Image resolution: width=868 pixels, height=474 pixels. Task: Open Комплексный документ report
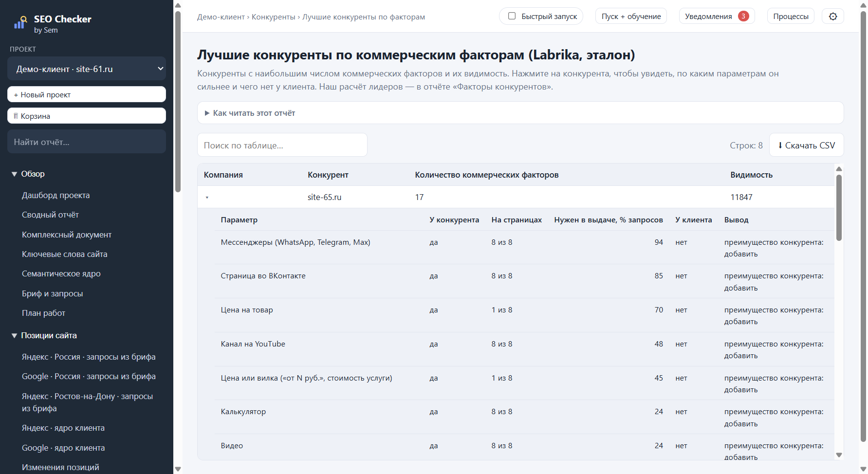pos(67,235)
